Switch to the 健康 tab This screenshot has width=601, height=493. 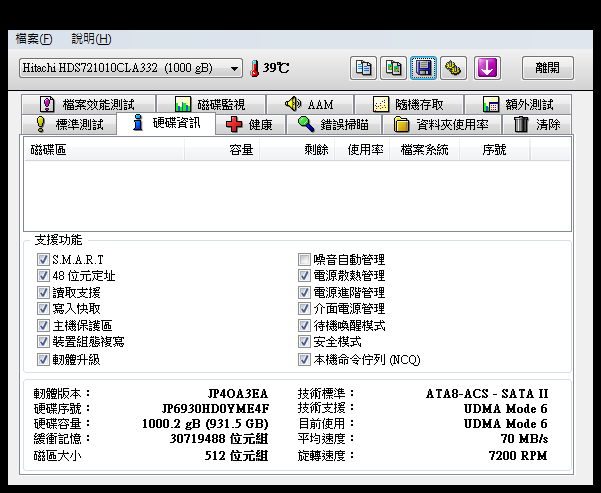coord(250,124)
